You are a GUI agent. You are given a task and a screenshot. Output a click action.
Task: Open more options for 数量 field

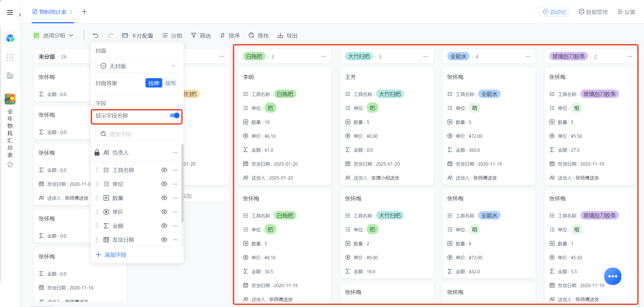click(175, 198)
